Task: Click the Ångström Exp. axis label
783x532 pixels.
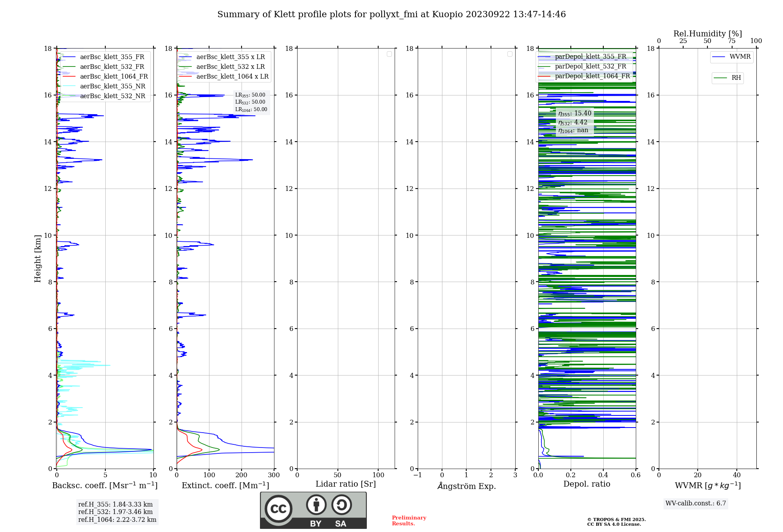Action: coord(467,486)
